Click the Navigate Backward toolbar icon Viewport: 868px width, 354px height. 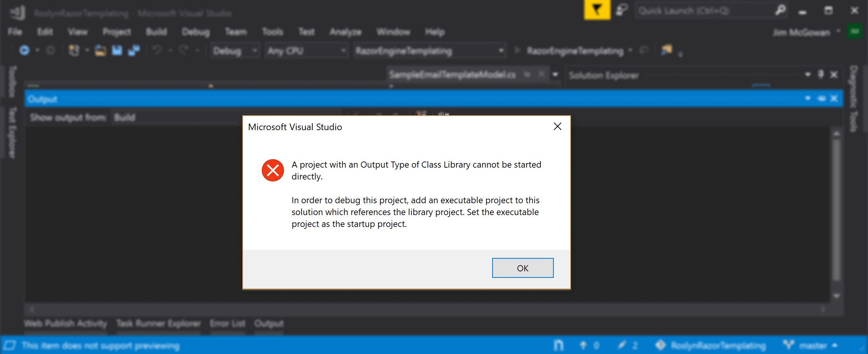(x=24, y=50)
